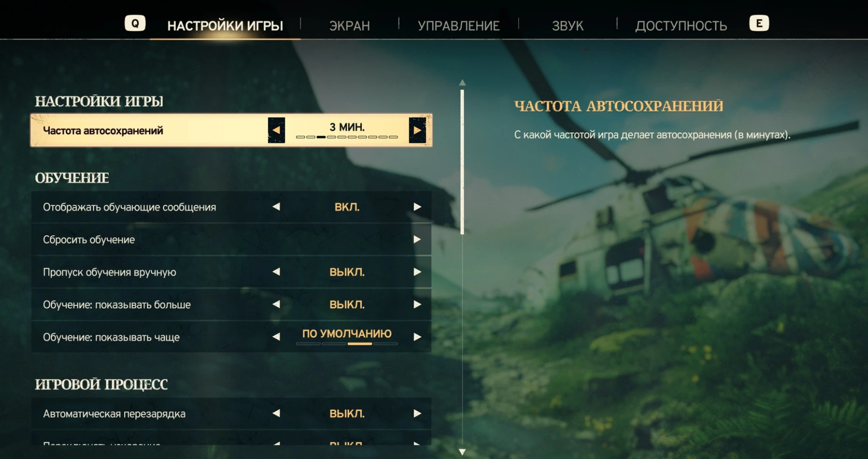868x459 pixels.
Task: Click the Q key icon for previous tab
Action: pos(135,23)
